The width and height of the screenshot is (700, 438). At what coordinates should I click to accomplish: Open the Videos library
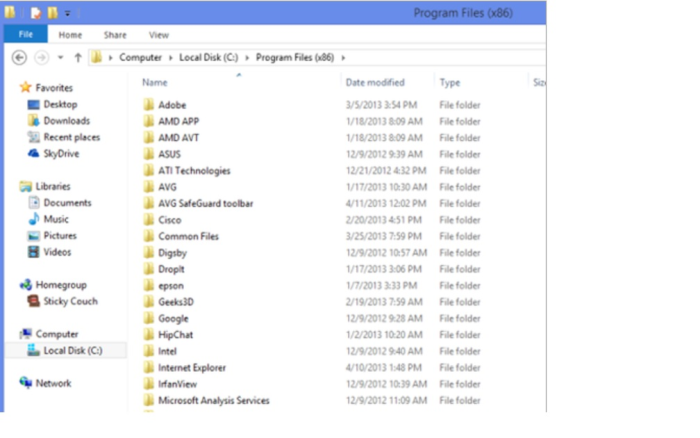click(57, 252)
